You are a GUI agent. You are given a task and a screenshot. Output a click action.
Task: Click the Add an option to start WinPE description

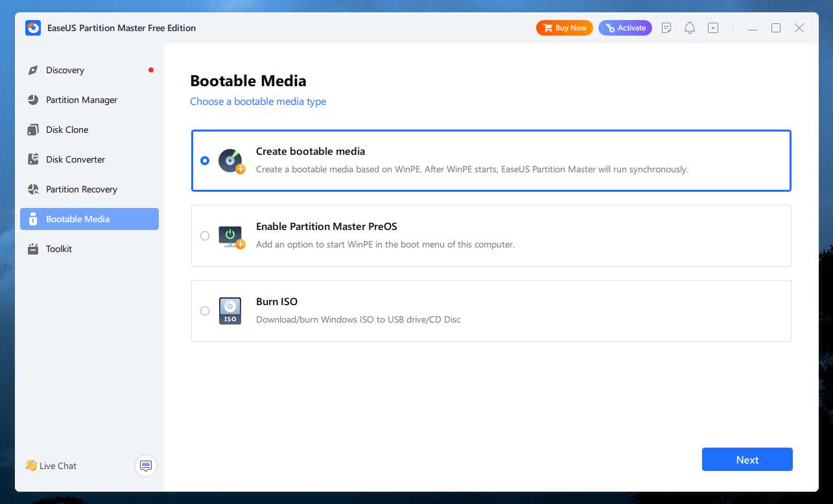click(x=385, y=244)
